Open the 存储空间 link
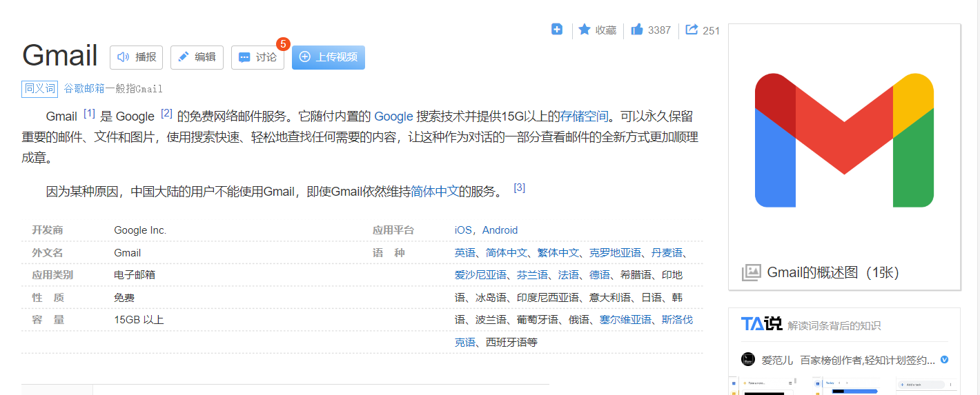 (x=584, y=117)
